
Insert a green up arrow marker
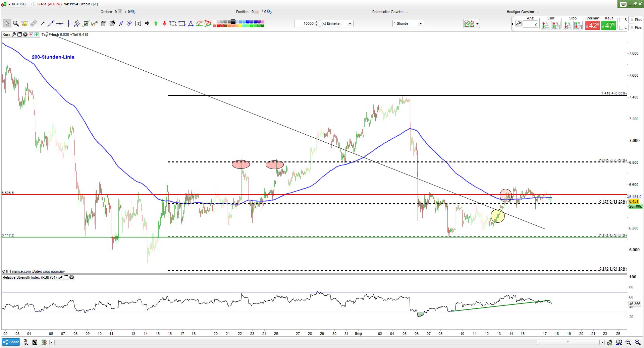156,23
